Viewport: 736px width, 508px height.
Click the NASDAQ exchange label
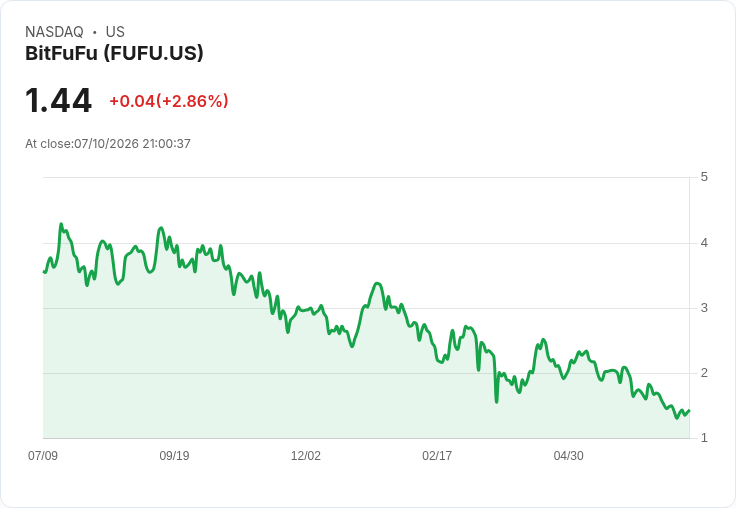[x=54, y=31]
